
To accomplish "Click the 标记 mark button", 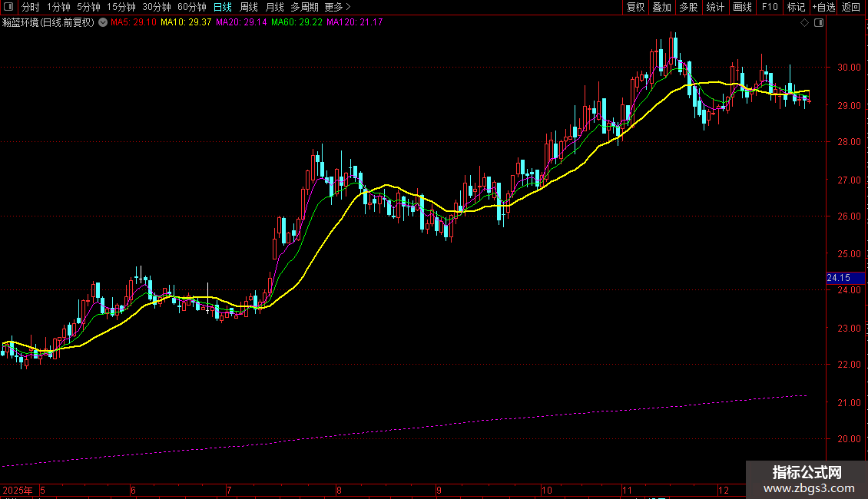I will click(x=796, y=7).
